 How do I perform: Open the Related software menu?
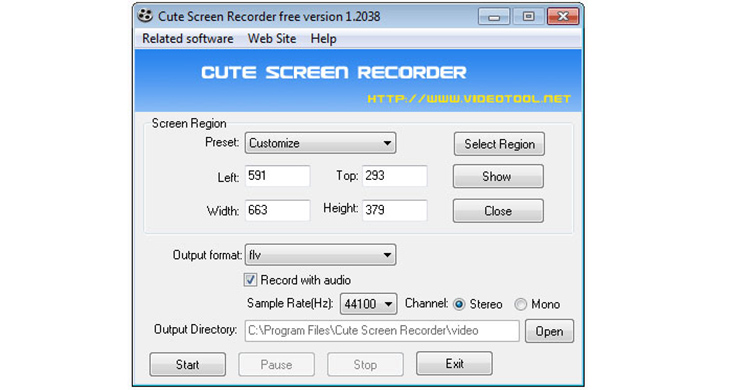188,39
